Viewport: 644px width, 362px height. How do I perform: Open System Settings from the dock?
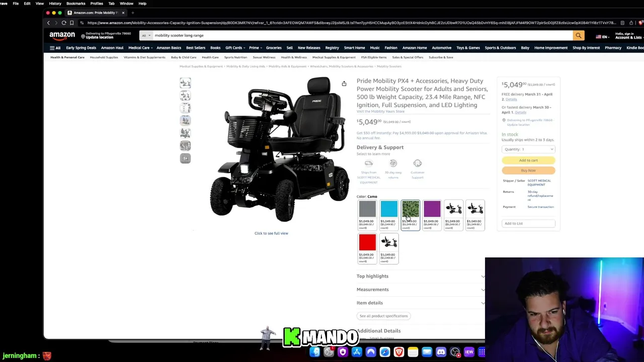[329, 352]
